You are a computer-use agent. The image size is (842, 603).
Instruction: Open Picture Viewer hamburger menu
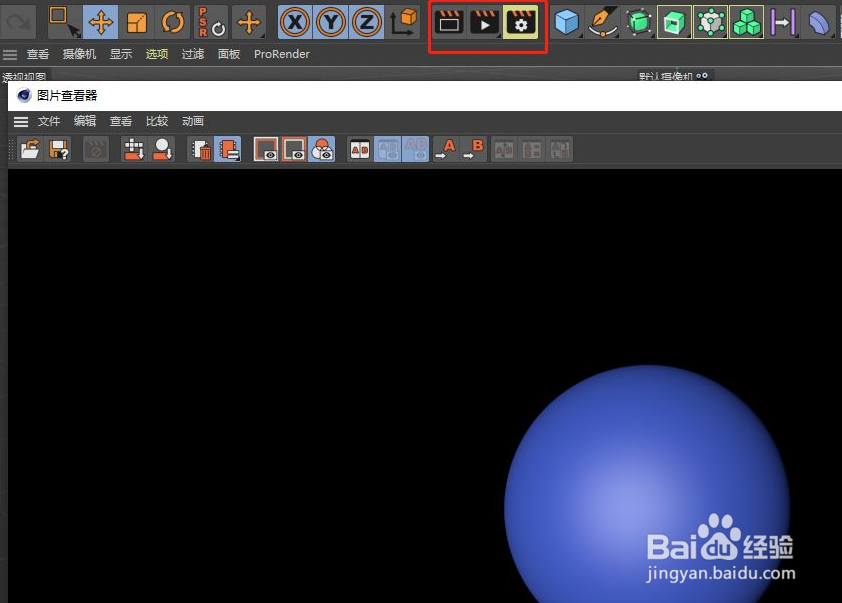click(x=21, y=122)
